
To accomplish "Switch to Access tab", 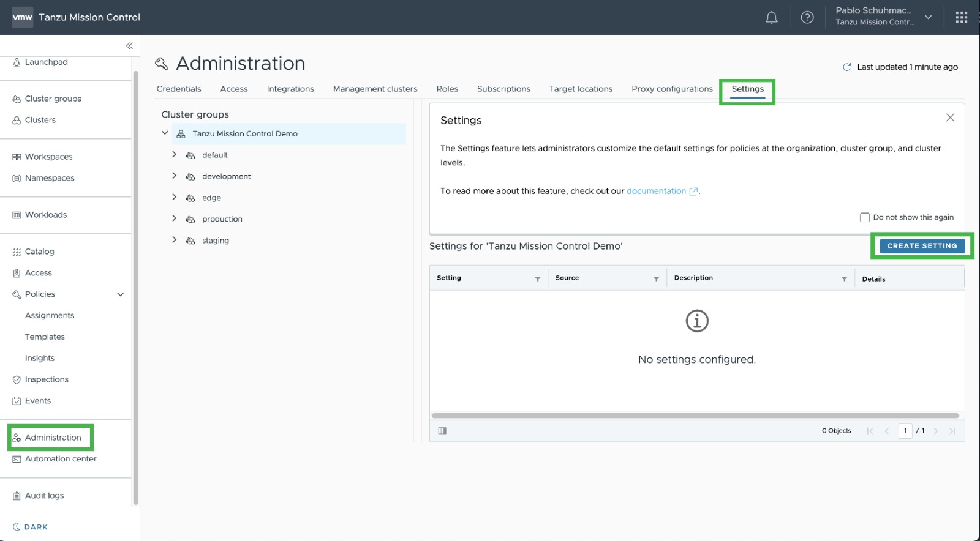I will pos(234,89).
